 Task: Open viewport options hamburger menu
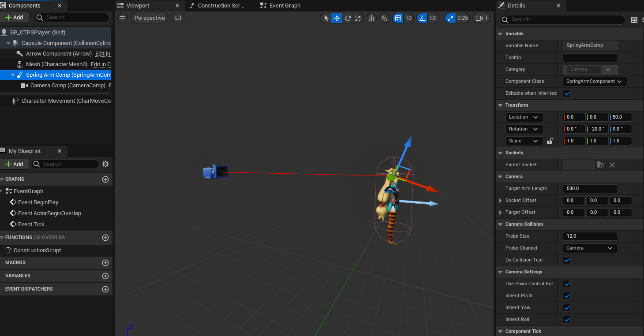[123, 18]
